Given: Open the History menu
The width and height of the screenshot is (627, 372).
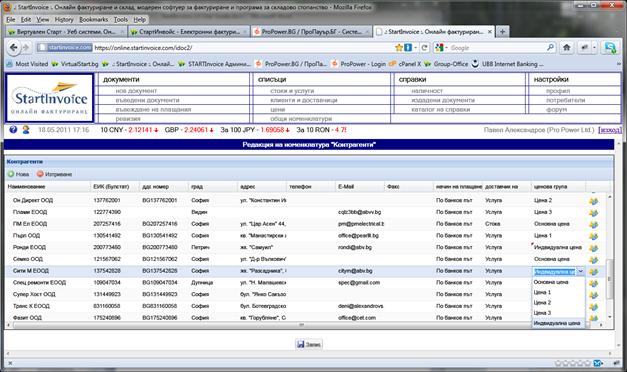Looking at the screenshot, I should [64, 19].
